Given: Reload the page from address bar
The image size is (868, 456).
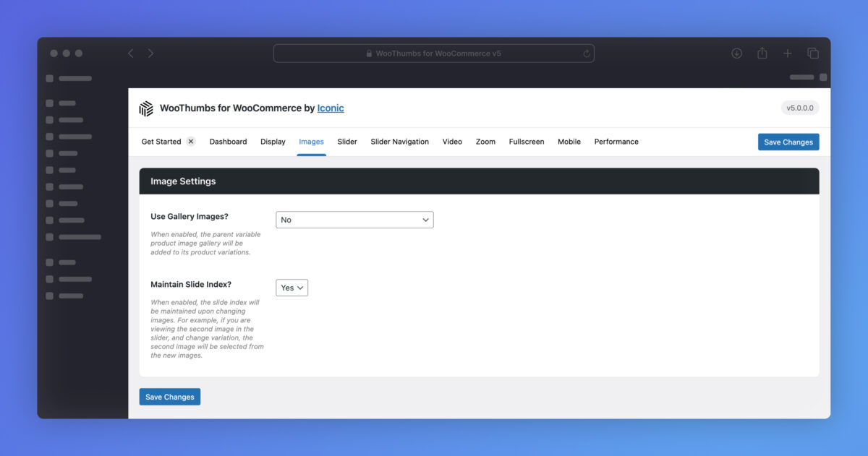Looking at the screenshot, I should click(587, 53).
